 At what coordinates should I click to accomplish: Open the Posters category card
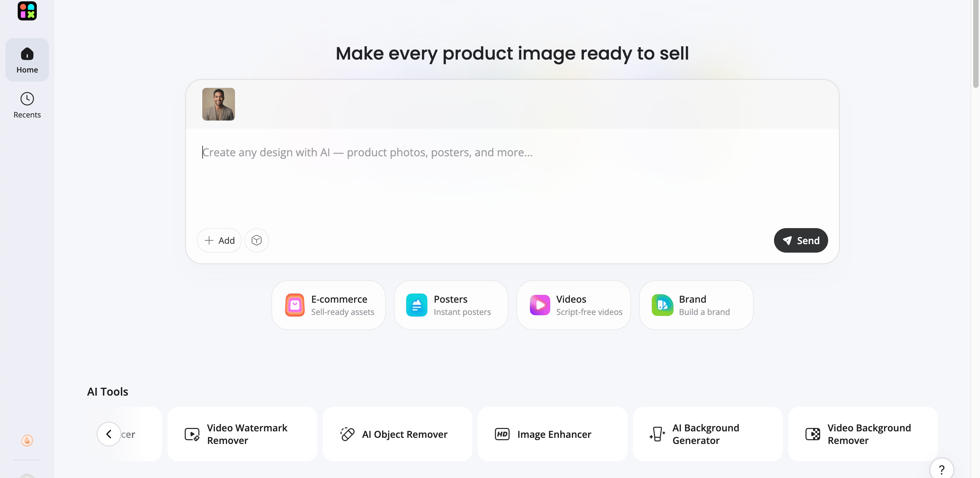pos(451,305)
